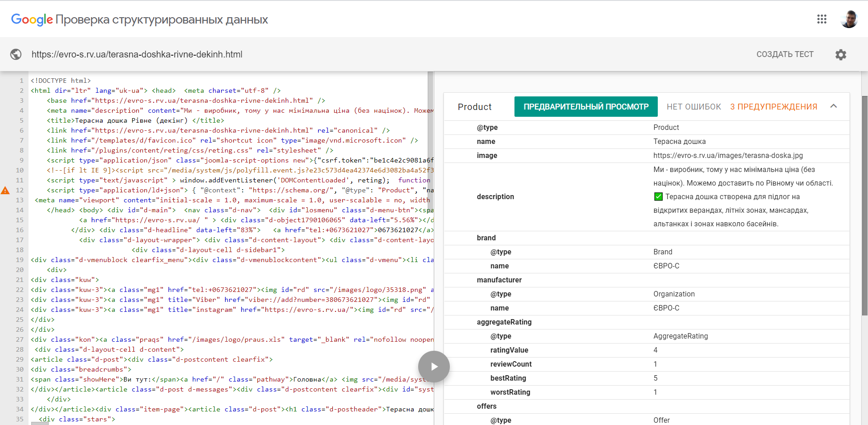The image size is (868, 425).
Task: Click the Organization type value
Action: click(674, 294)
